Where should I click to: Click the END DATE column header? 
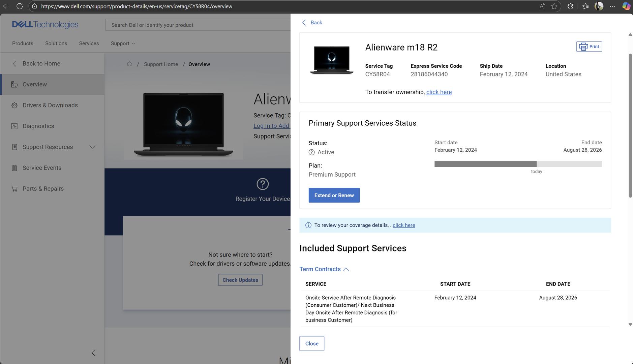(x=558, y=284)
